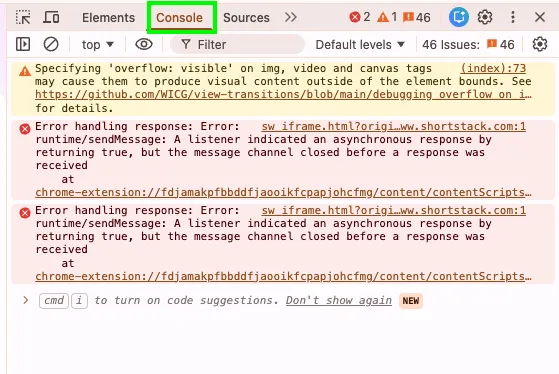Open the blue AI assistance icon
The image size is (559, 374).
coord(458,17)
